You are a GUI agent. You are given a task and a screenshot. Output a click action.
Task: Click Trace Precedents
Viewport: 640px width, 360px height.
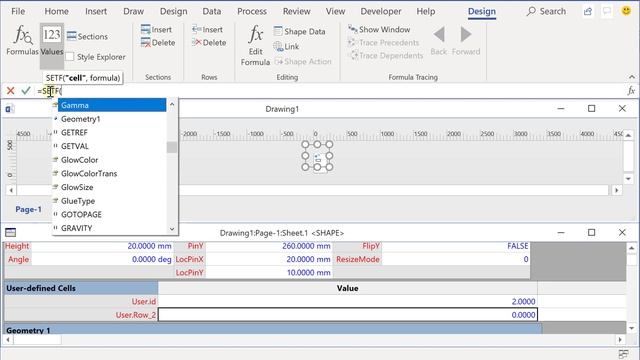pos(383,42)
